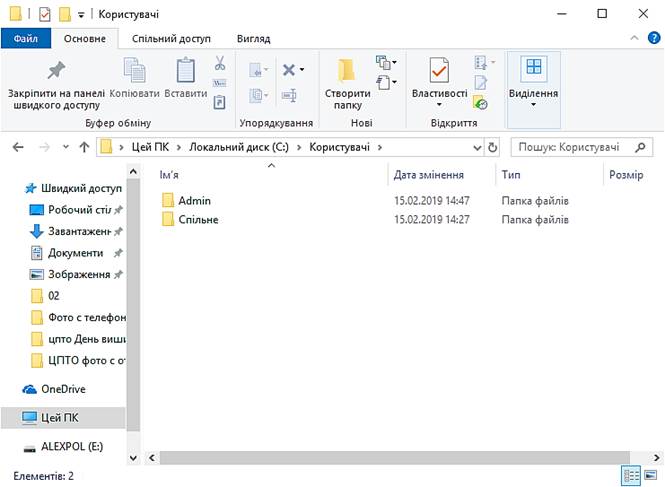The height and width of the screenshot is (487, 665).
Task: Click the Вставити clipboard icon
Action: pos(185,70)
